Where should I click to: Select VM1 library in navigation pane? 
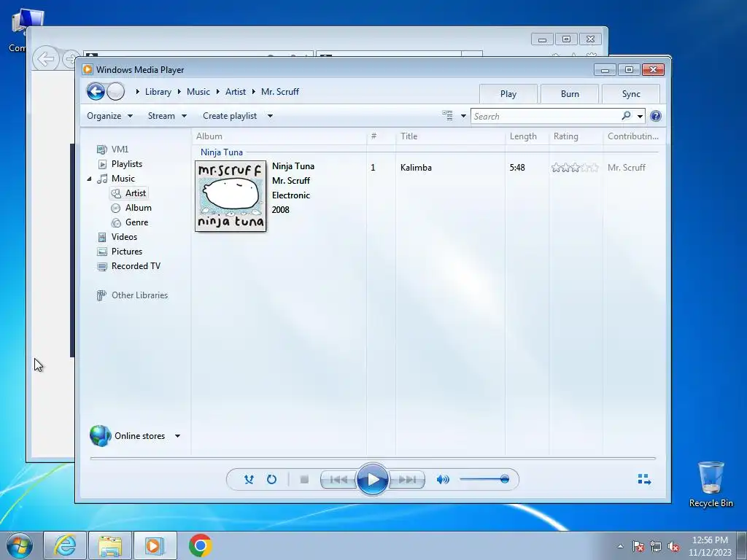tap(113, 149)
